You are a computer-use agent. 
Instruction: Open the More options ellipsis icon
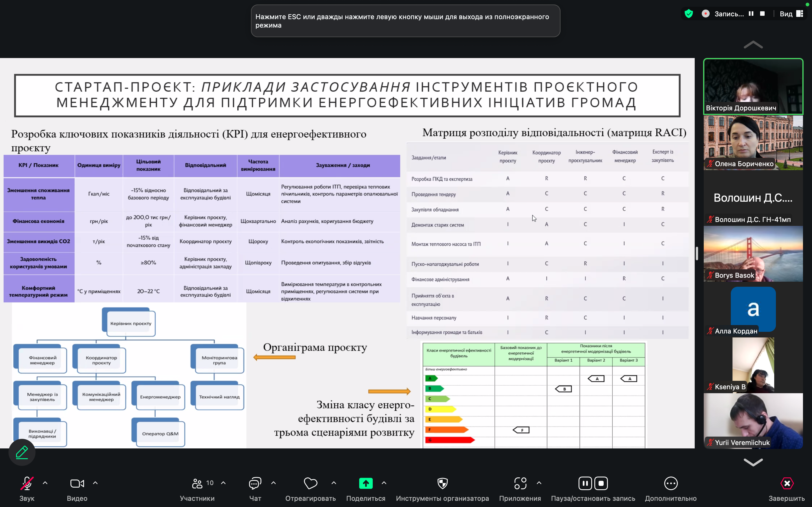[x=670, y=483]
